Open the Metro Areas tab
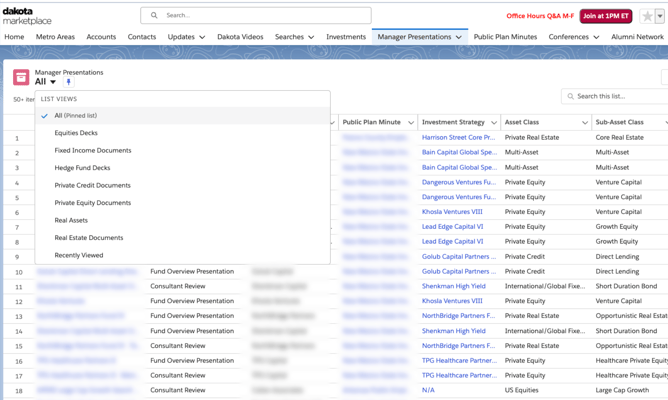The width and height of the screenshot is (668, 400). [55, 37]
